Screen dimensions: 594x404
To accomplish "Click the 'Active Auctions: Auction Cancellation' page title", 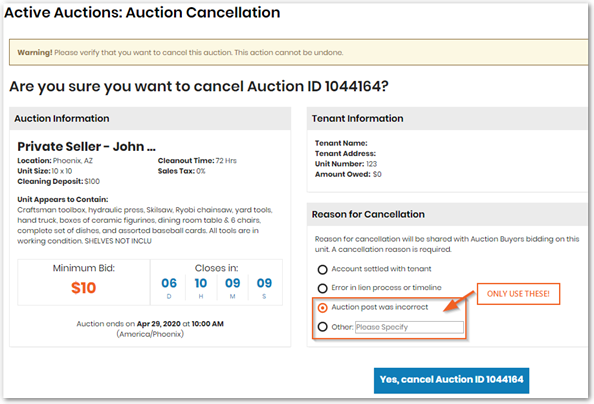I will click(142, 13).
